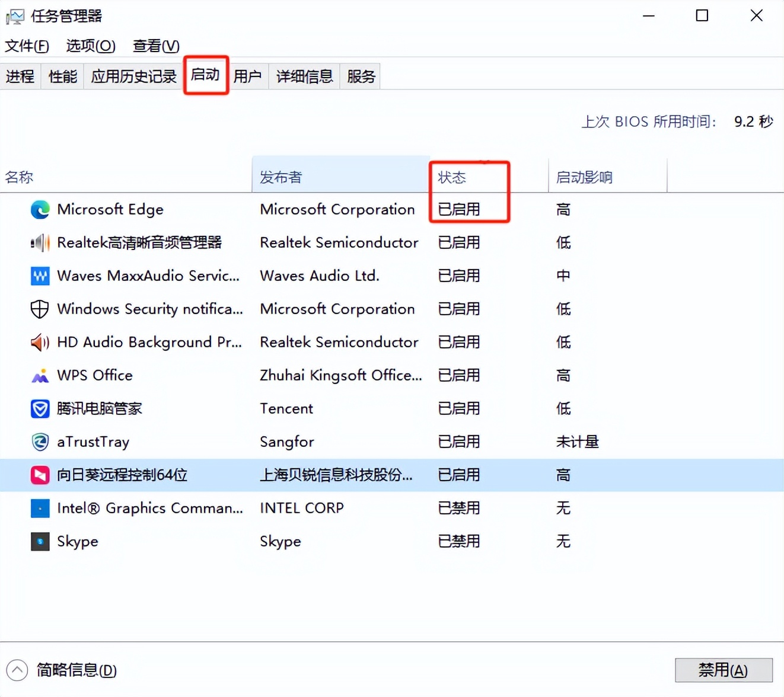This screenshot has height=697, width=784.
Task: Select the 启动 tab
Action: point(205,75)
